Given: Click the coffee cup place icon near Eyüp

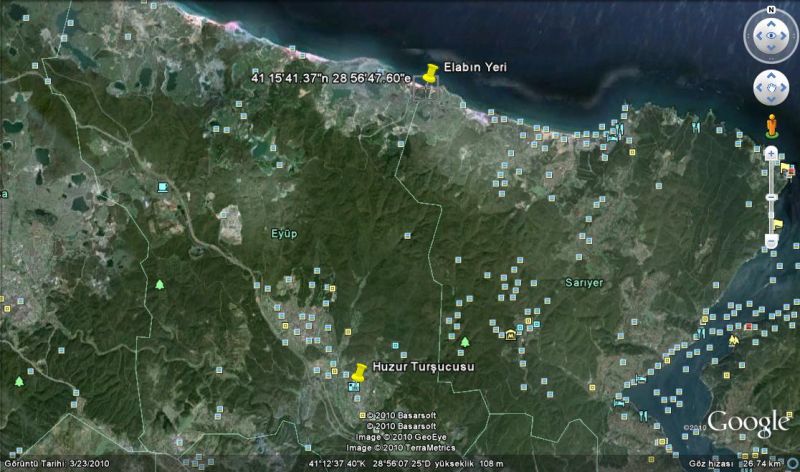Looking at the screenshot, I should (163, 188).
